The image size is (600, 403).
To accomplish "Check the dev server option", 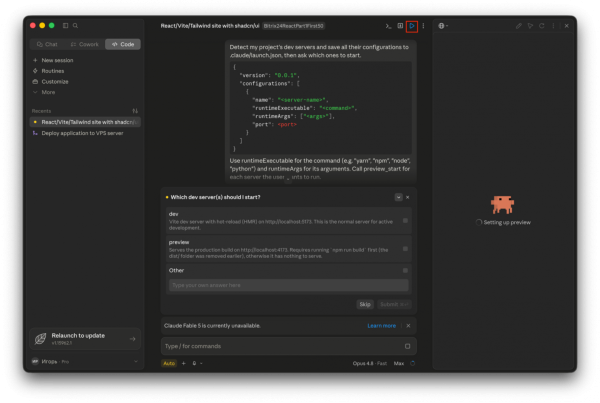I will point(405,221).
